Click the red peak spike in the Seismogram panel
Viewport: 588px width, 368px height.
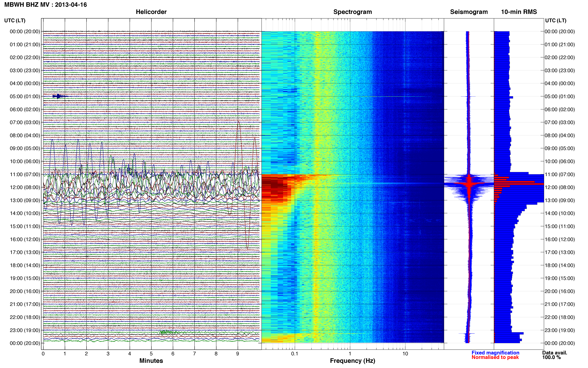pos(469,184)
